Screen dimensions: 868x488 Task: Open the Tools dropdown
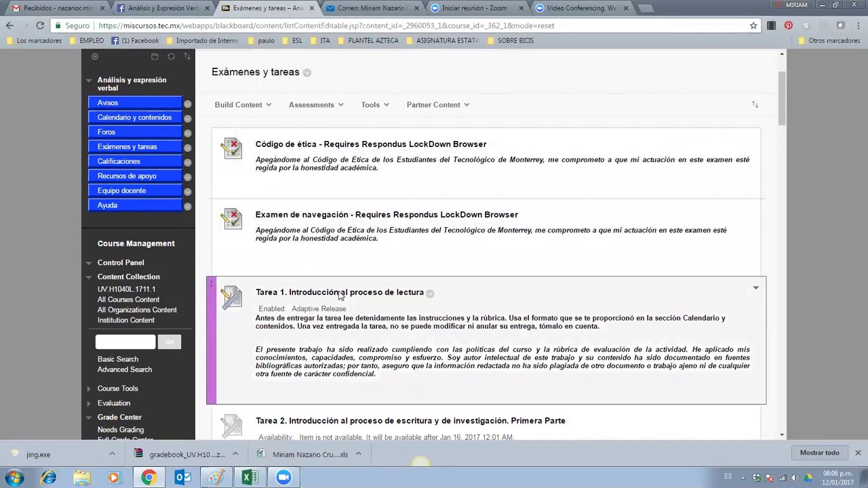375,104
